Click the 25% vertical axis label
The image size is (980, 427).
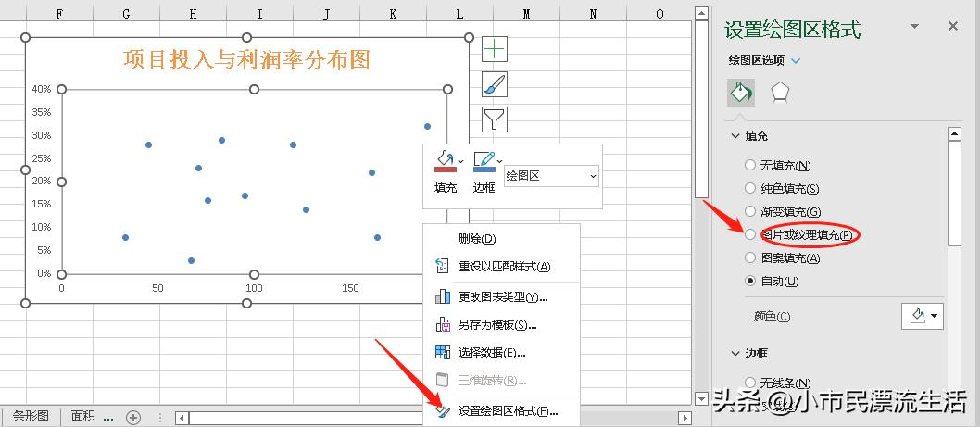coord(42,158)
